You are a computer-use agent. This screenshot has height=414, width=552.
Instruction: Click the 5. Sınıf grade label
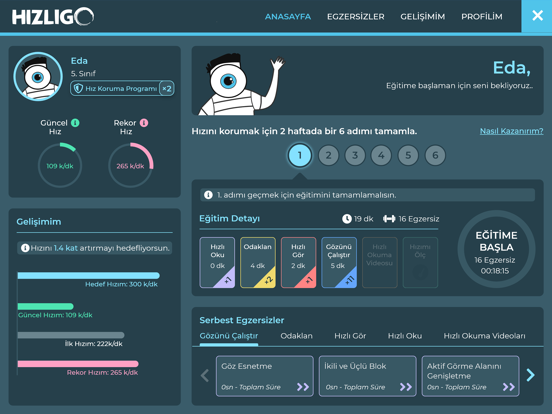tap(83, 74)
